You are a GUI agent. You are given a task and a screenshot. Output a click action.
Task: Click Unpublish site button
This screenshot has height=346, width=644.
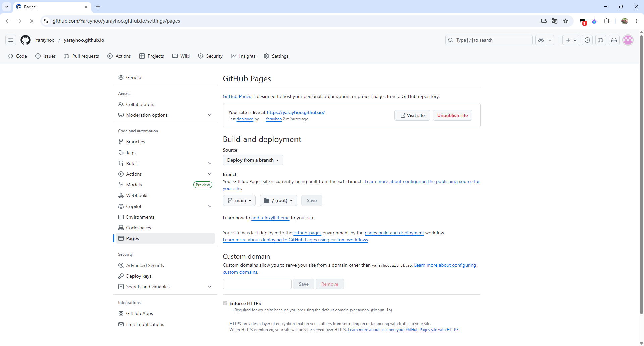click(x=452, y=115)
